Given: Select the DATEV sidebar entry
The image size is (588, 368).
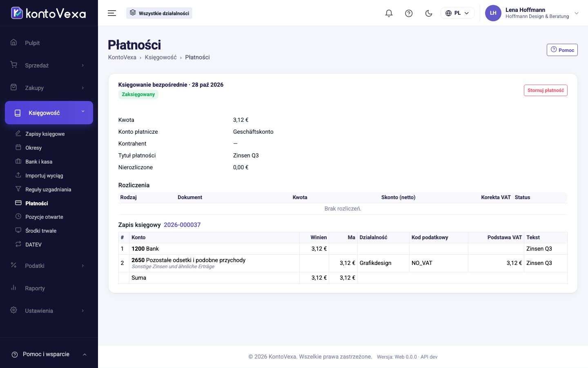Looking at the screenshot, I should pos(33,245).
